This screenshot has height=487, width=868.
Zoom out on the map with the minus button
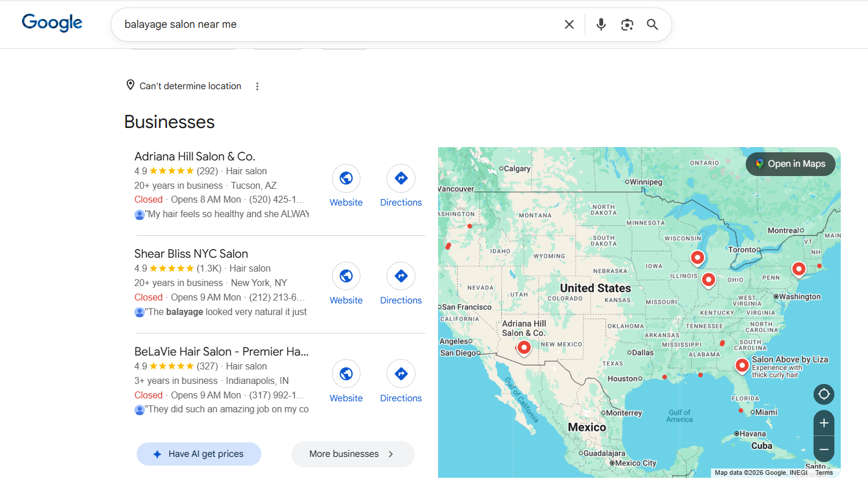pos(824,449)
